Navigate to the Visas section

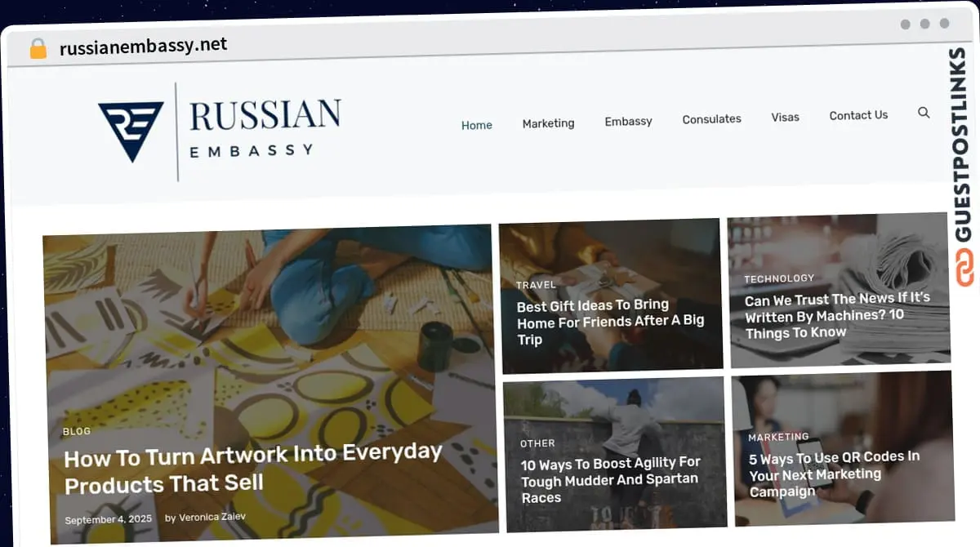pos(785,117)
